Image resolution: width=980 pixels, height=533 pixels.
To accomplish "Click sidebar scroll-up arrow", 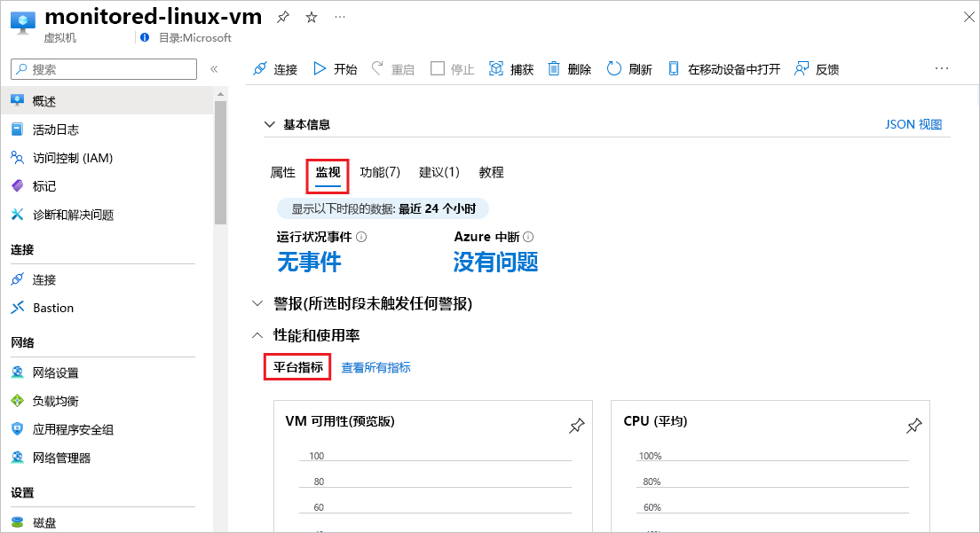I will click(220, 94).
